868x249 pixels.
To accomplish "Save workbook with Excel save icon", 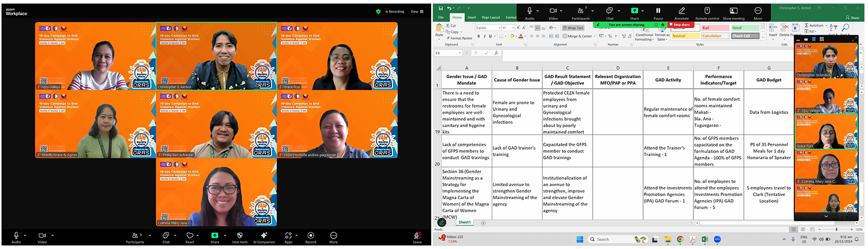I will (440, 8).
